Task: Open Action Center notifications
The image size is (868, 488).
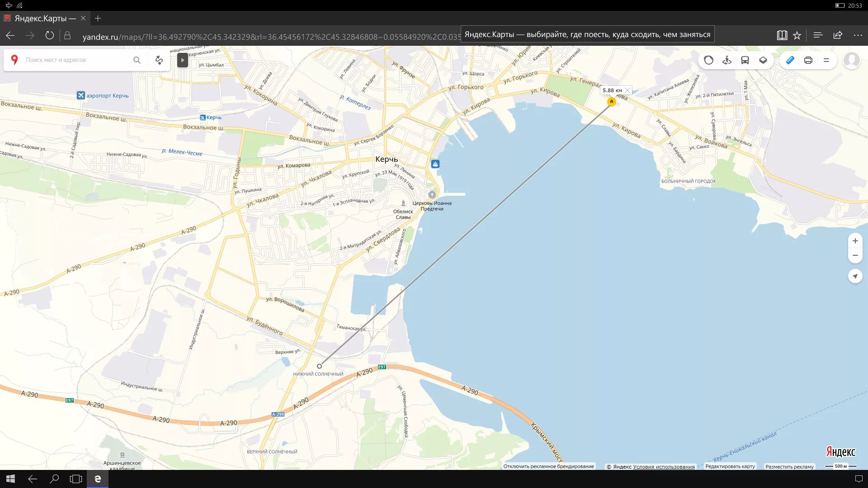Action: tap(859, 479)
